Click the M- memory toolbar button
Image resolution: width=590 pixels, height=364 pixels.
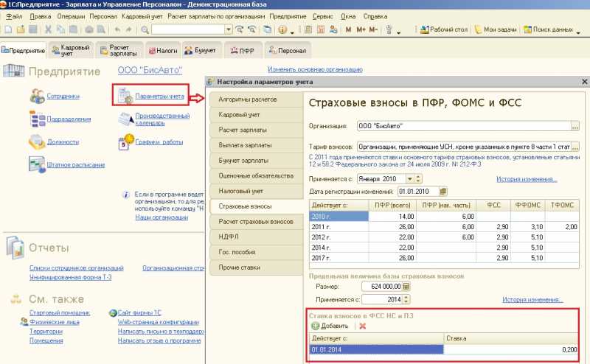[x=373, y=29]
